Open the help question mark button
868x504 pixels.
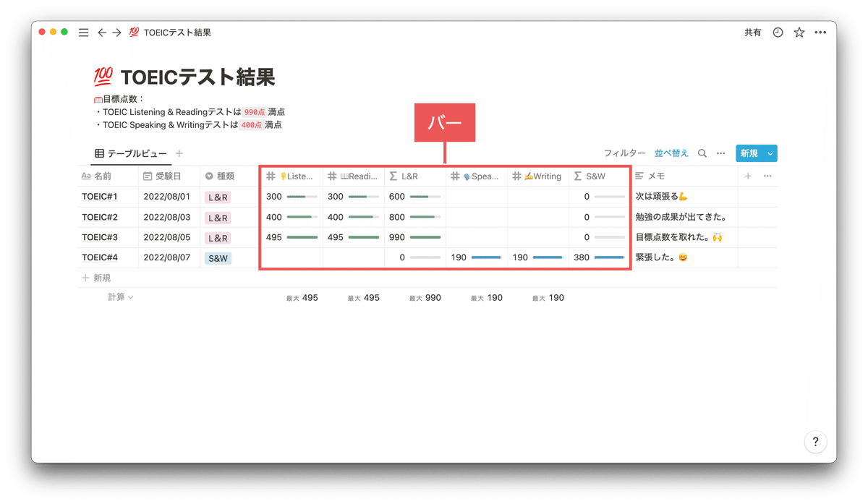(815, 442)
